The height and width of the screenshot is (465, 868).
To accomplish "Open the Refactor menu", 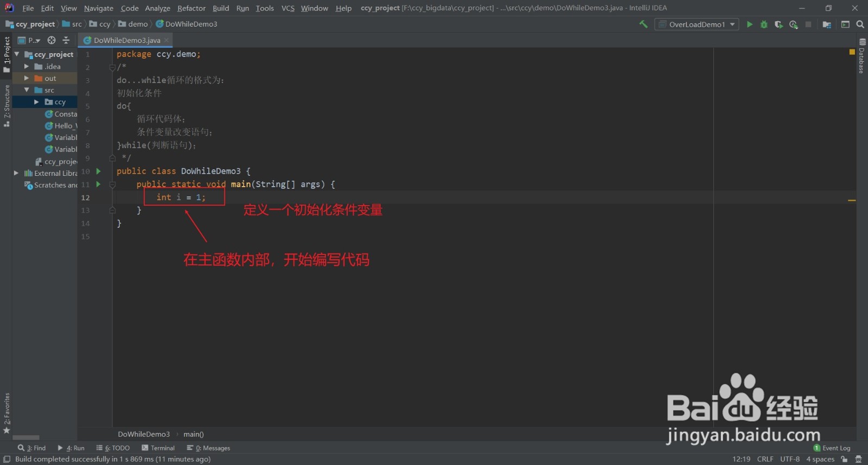I will (x=192, y=8).
